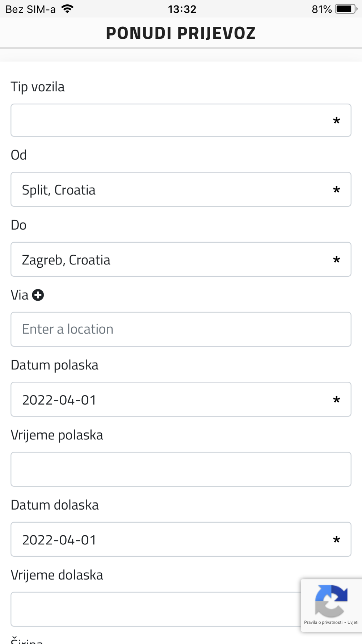The height and width of the screenshot is (644, 362).
Task: Tap the asterisk in Tip vozila field
Action: pyautogui.click(x=336, y=121)
